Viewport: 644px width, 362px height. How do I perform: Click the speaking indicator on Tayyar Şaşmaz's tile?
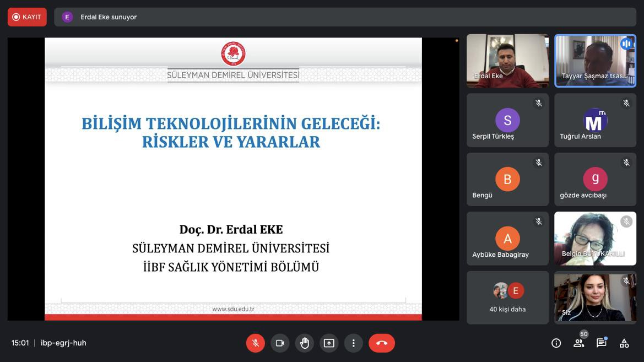[626, 44]
